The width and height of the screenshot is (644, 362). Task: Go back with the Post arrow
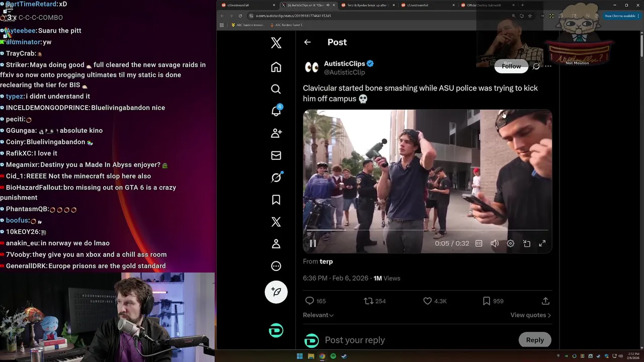(307, 42)
